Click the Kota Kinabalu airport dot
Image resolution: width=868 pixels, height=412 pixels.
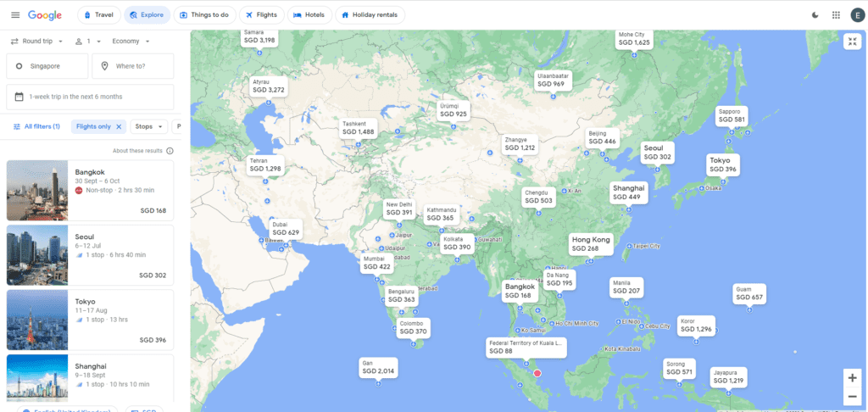(601, 349)
